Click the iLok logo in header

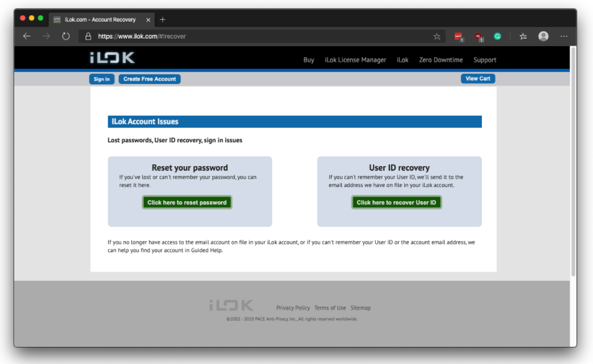[112, 58]
